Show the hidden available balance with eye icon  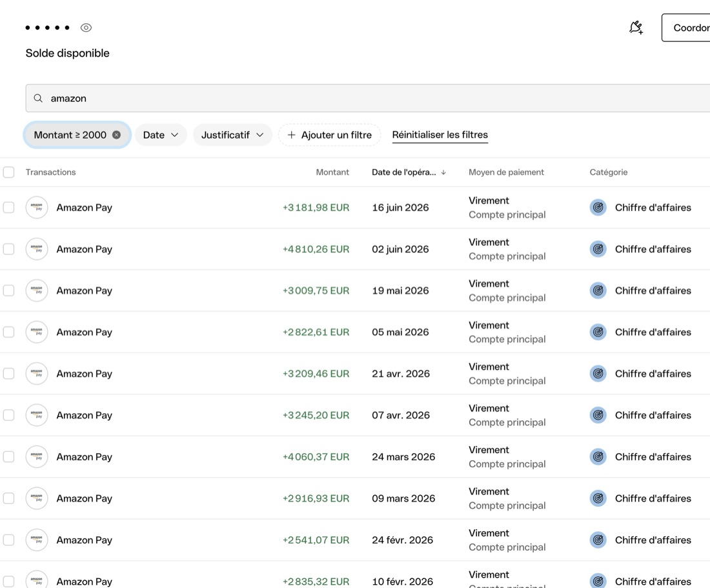pos(86,28)
